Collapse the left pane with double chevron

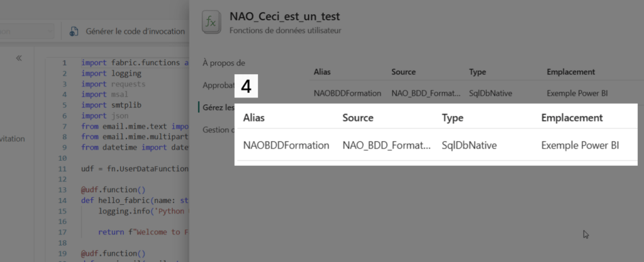click(19, 58)
